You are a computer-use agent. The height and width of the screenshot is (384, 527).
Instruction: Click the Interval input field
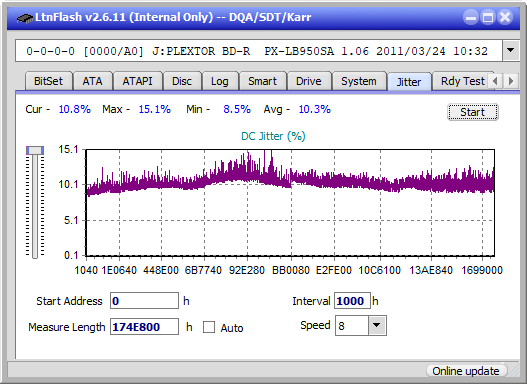(x=352, y=301)
